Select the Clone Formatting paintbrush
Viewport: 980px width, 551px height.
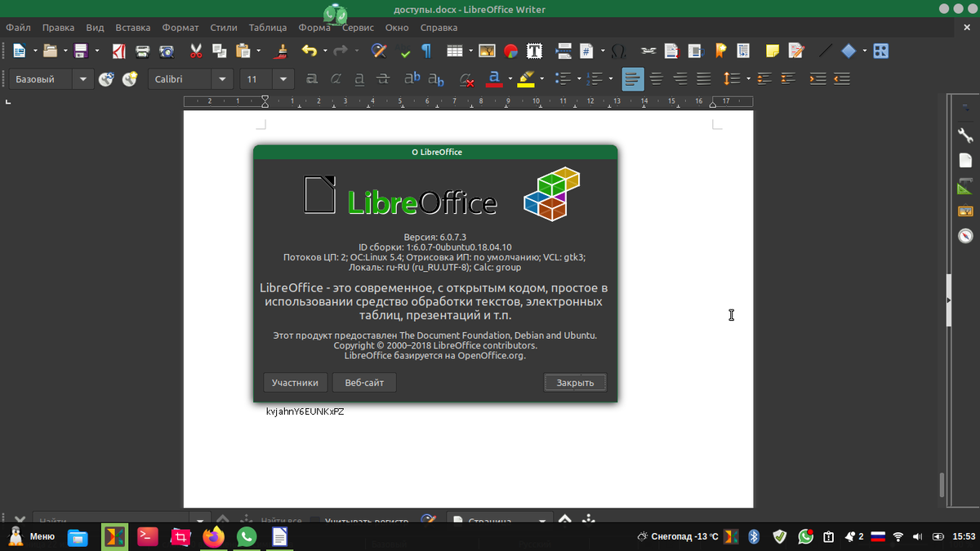tap(280, 51)
